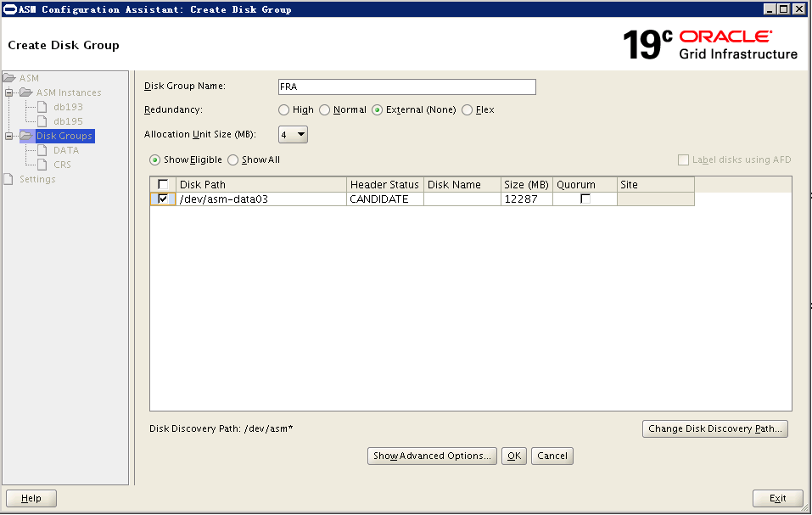812x515 pixels.
Task: Click the DATA disk group document icon
Action: coord(42,151)
